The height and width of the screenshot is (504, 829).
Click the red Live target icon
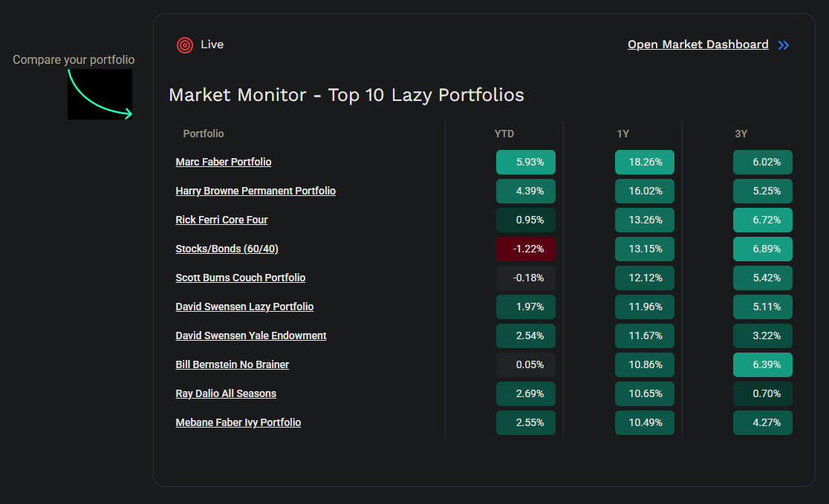click(185, 45)
